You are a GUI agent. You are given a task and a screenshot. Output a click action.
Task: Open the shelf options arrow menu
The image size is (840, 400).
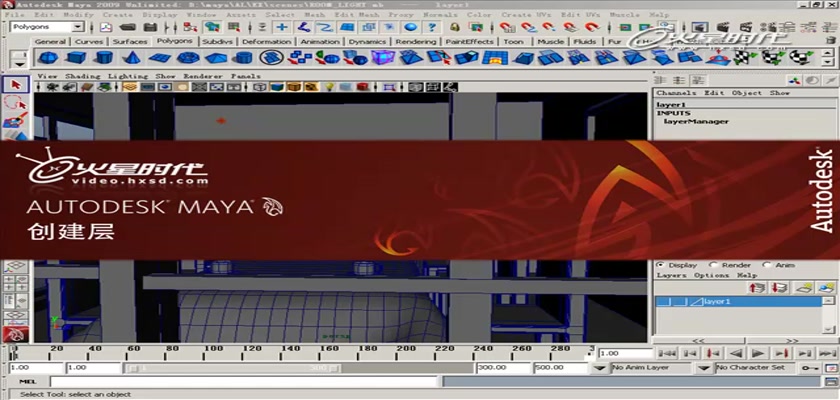click(19, 64)
